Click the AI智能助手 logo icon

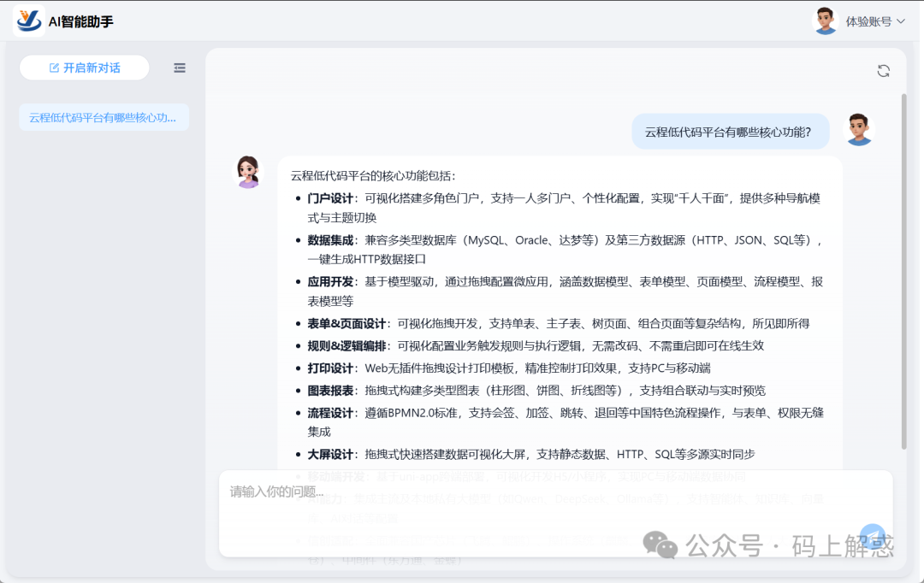tap(30, 20)
